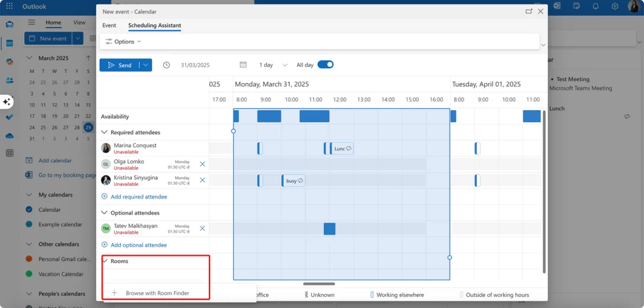Screen dimensions: 644x308
Task: Open the Options menu
Action: (123, 41)
